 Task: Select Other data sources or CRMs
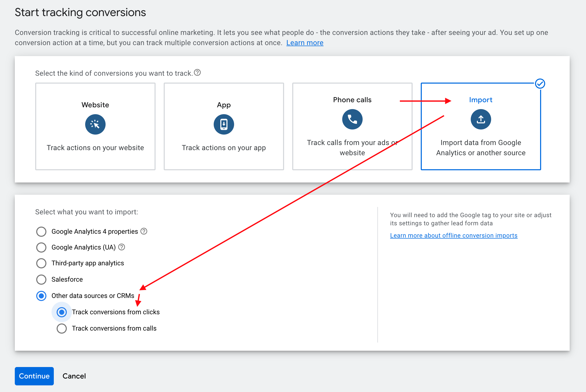point(41,296)
